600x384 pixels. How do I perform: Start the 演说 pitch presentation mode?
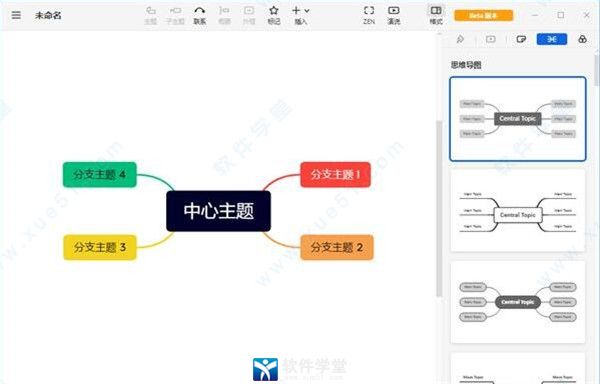click(x=394, y=15)
